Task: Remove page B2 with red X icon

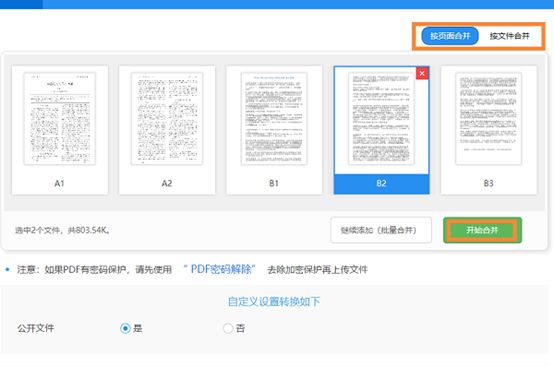Action: point(422,73)
